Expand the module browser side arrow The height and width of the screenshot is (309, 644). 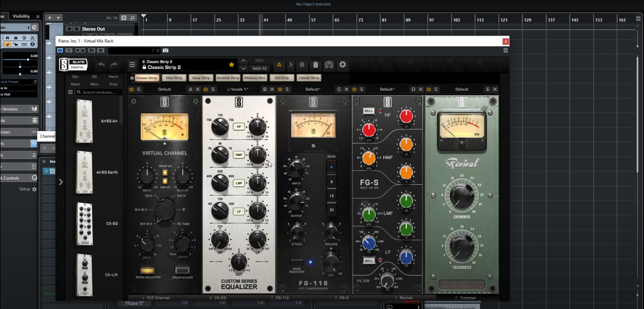click(x=61, y=182)
